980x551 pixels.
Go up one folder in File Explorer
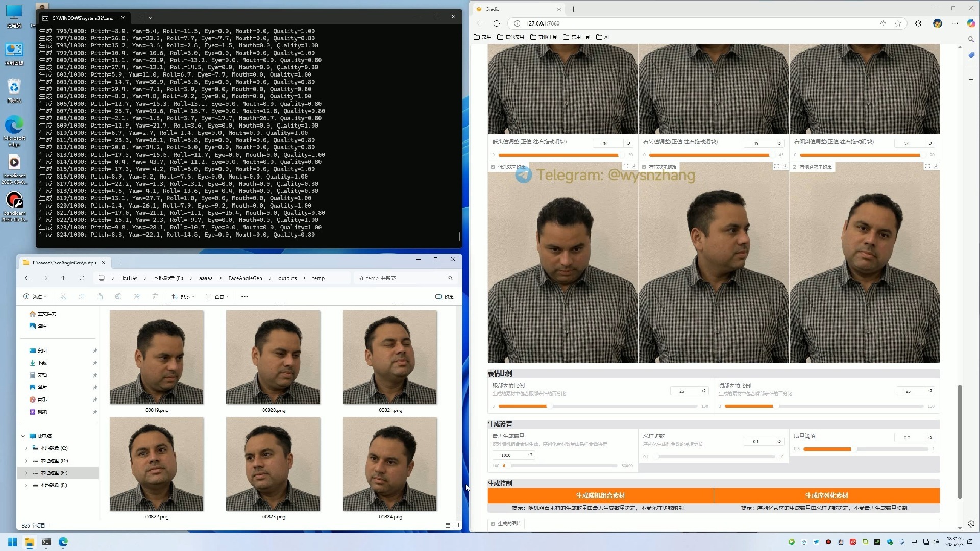tap(63, 278)
